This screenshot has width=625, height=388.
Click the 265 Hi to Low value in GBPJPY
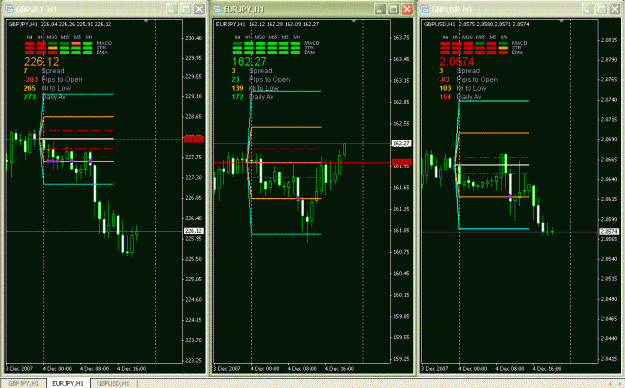point(30,88)
